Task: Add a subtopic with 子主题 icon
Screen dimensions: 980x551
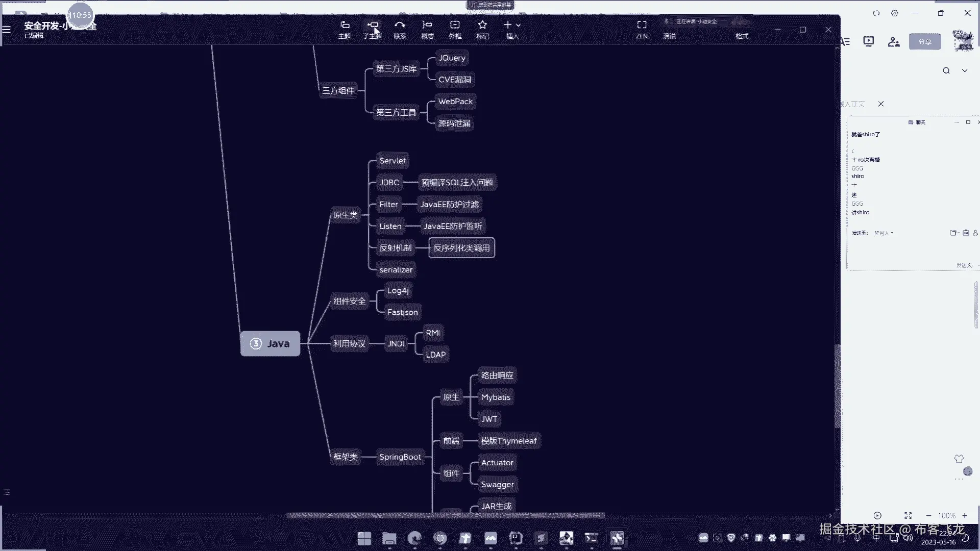Action: point(373,29)
